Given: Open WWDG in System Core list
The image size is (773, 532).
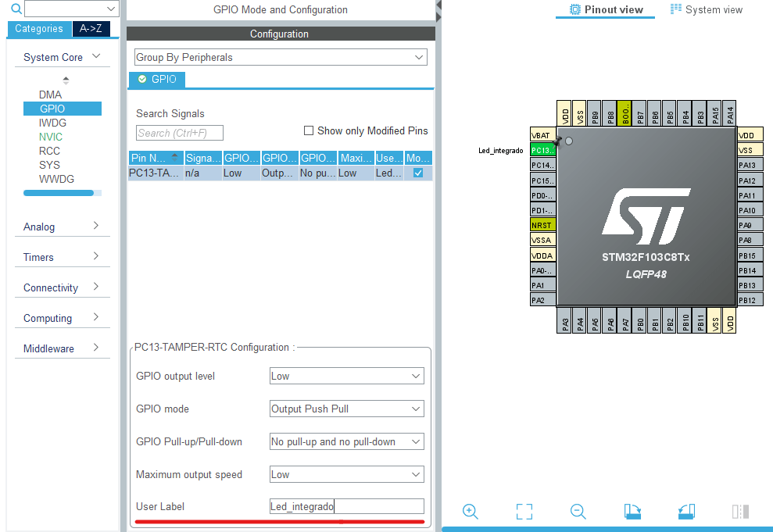Looking at the screenshot, I should [56, 180].
